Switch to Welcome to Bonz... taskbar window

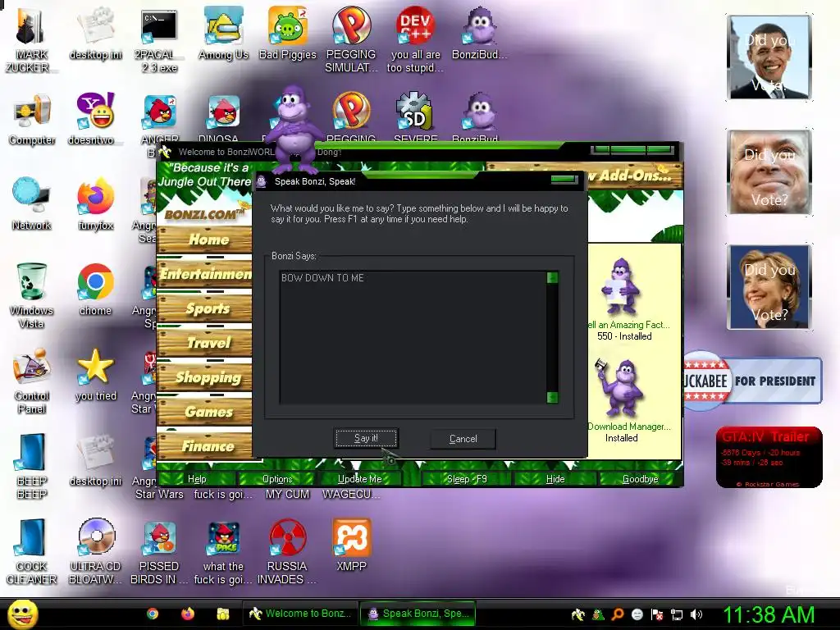tap(301, 614)
